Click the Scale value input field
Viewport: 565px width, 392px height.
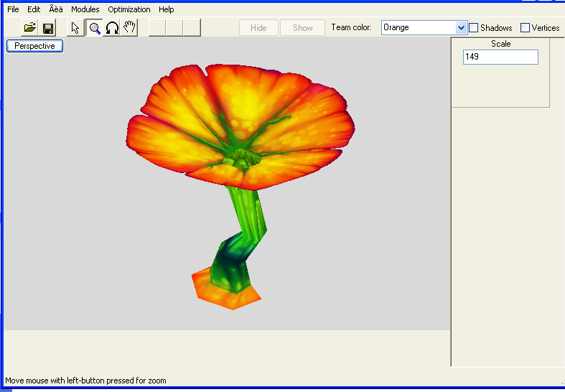coord(500,57)
